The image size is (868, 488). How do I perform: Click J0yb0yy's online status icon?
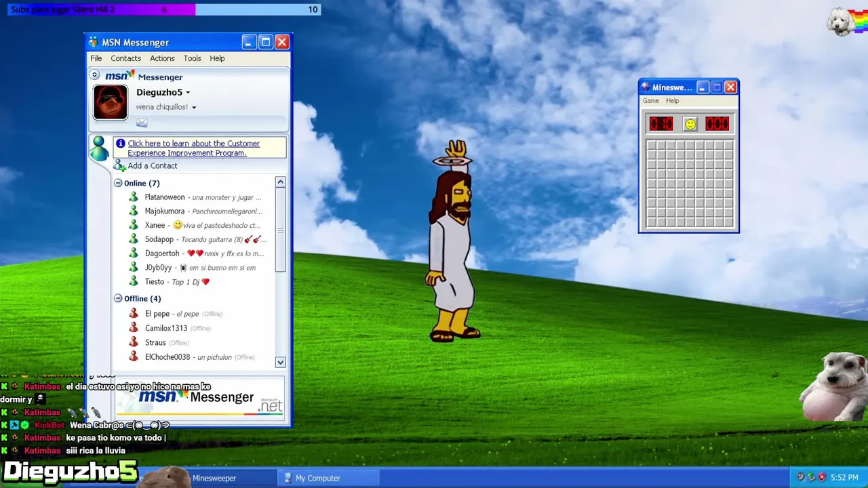134,268
